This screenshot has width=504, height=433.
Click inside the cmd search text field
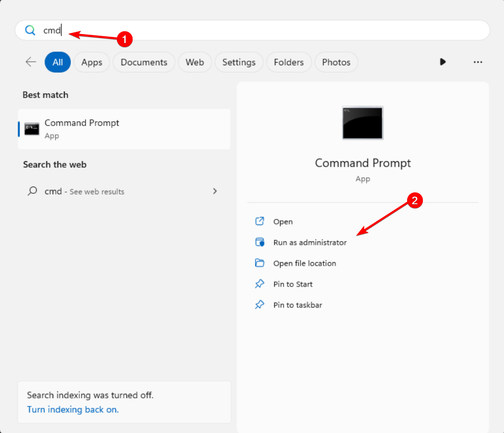255,31
